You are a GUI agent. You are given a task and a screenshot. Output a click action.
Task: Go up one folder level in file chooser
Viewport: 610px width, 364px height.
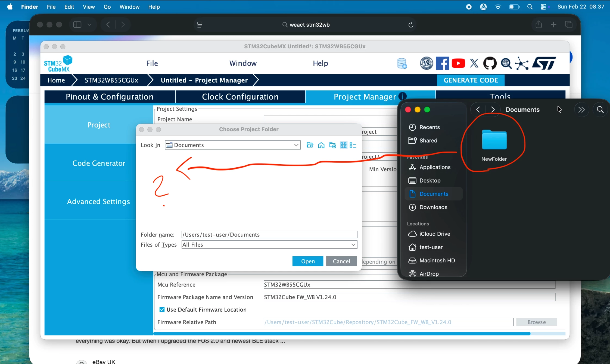click(310, 145)
